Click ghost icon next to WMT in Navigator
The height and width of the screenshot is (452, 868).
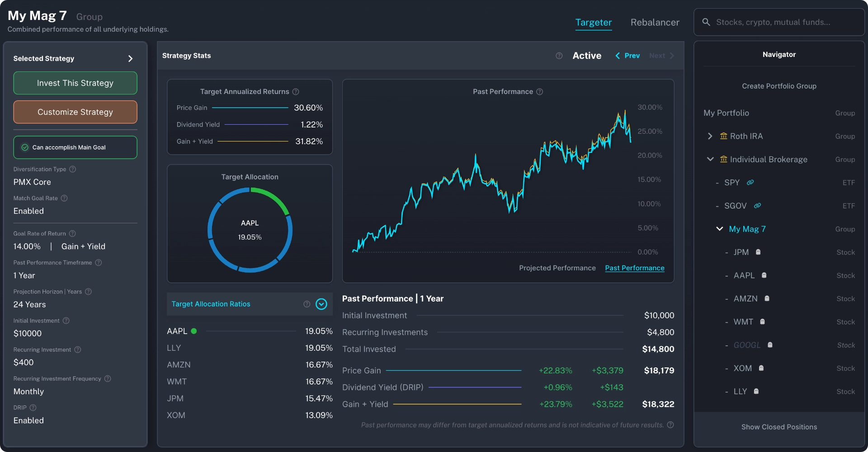tap(762, 322)
